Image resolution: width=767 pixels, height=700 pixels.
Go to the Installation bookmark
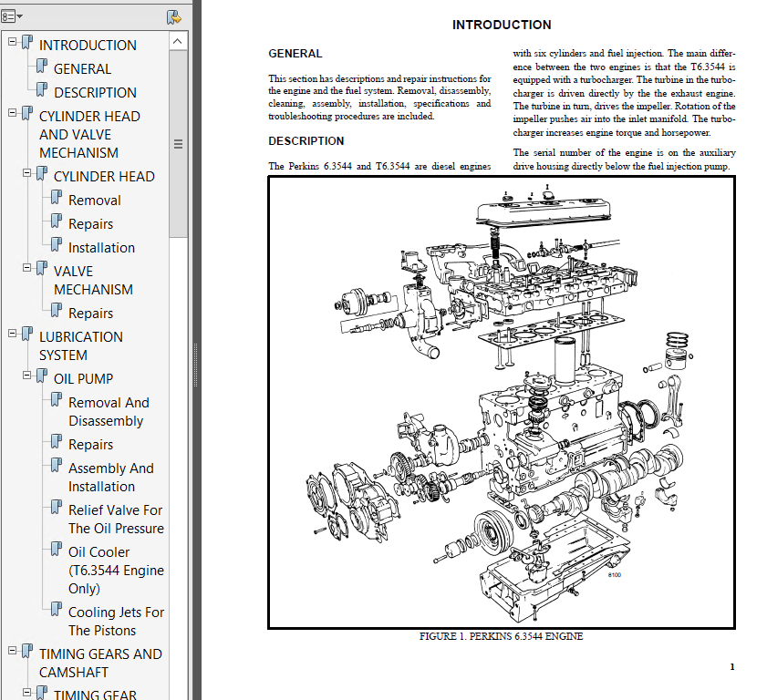point(101,248)
